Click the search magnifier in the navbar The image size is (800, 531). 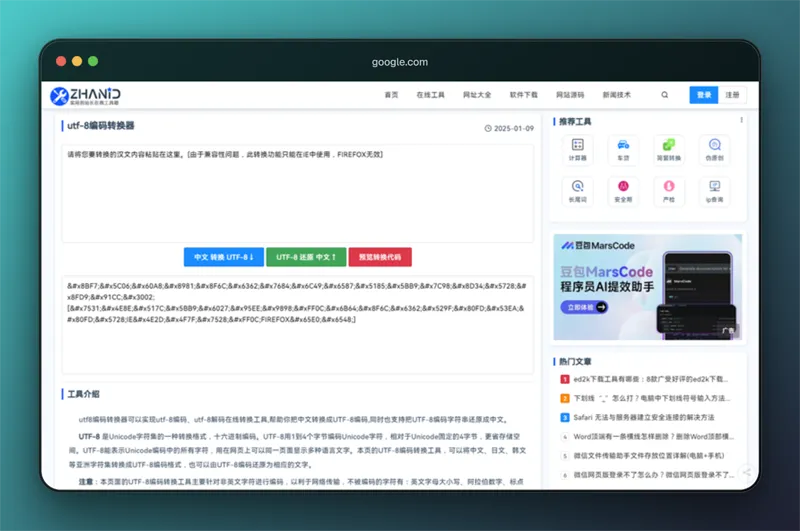[x=665, y=95]
